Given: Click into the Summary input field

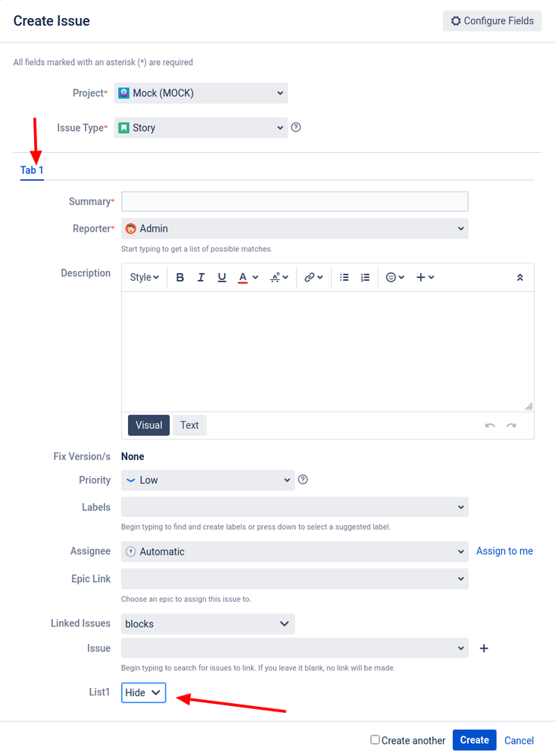Looking at the screenshot, I should coord(295,201).
